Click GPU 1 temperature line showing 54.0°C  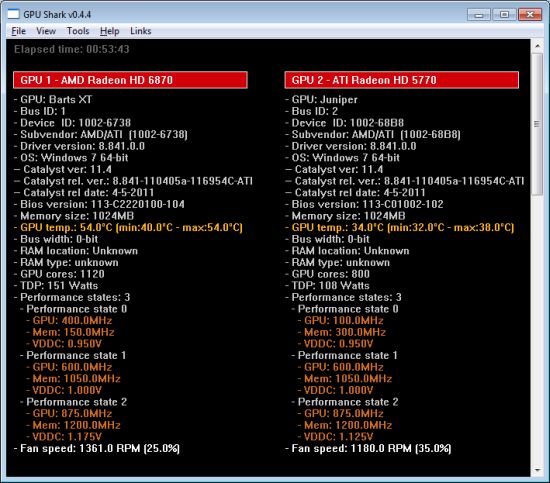point(128,228)
